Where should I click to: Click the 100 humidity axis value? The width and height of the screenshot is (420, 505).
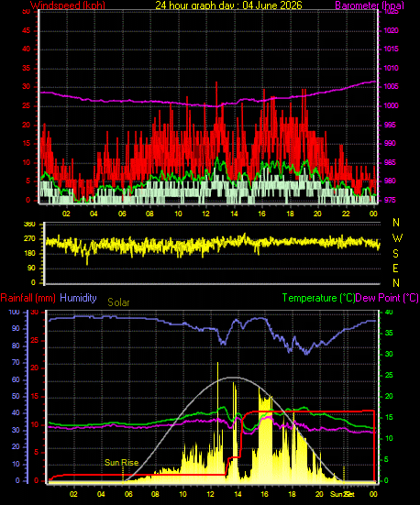click(x=14, y=313)
